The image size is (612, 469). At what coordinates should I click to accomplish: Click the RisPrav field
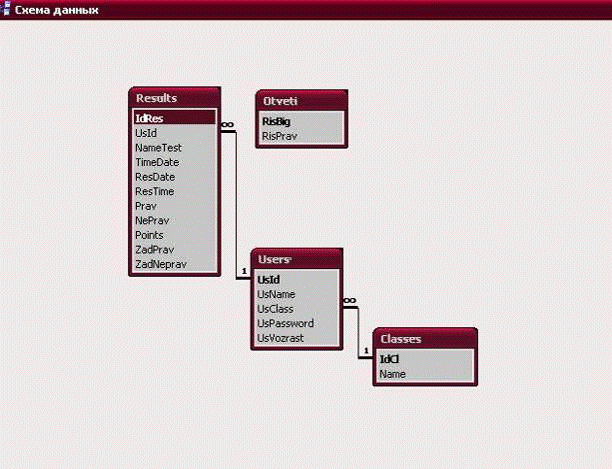pyautogui.click(x=278, y=135)
